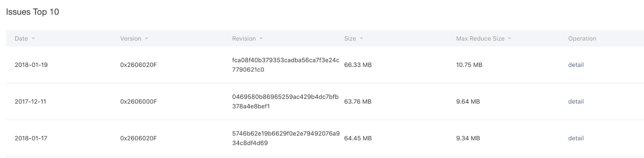This screenshot has width=644, height=158.
Task: Select revision hash starting with fca08f40
Action: click(286, 65)
